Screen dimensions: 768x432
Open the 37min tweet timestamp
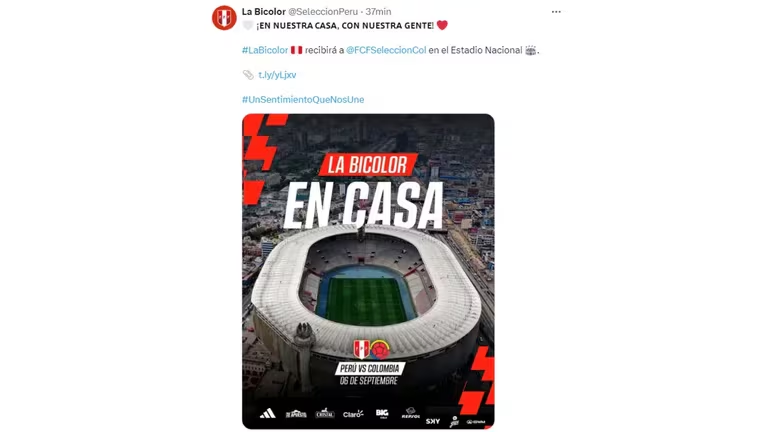[x=378, y=11]
